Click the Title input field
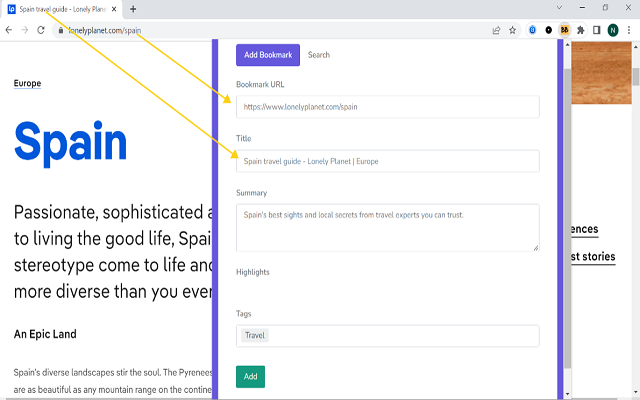Screen dimensions: 640x400 [x=387, y=161]
